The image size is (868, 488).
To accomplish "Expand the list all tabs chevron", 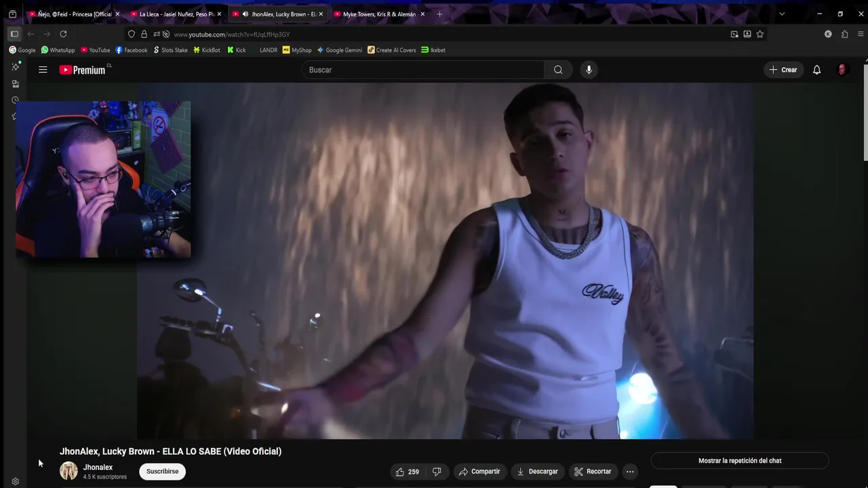I will (781, 14).
